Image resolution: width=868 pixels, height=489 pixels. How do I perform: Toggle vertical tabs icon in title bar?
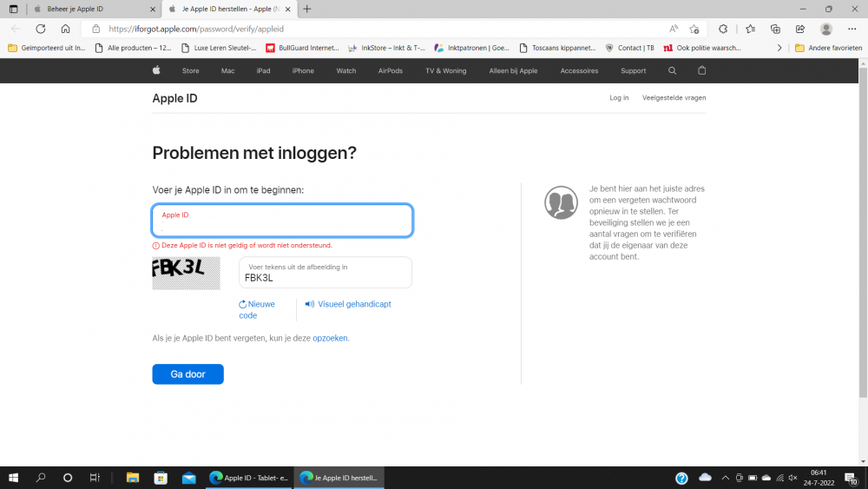click(13, 9)
